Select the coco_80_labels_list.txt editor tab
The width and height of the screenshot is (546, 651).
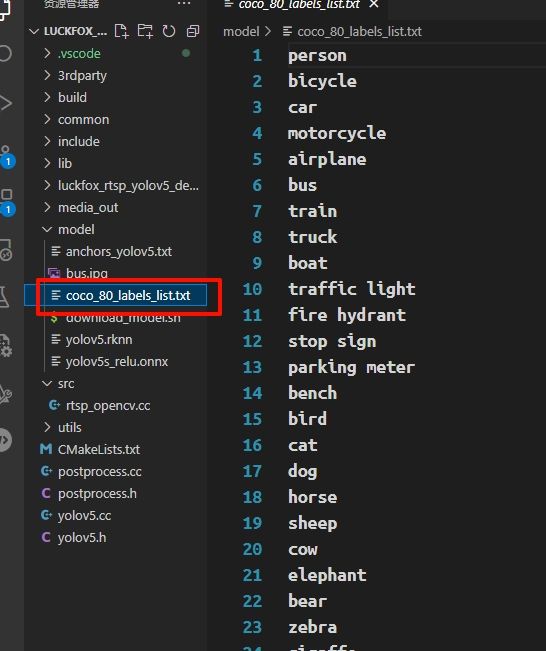299,4
